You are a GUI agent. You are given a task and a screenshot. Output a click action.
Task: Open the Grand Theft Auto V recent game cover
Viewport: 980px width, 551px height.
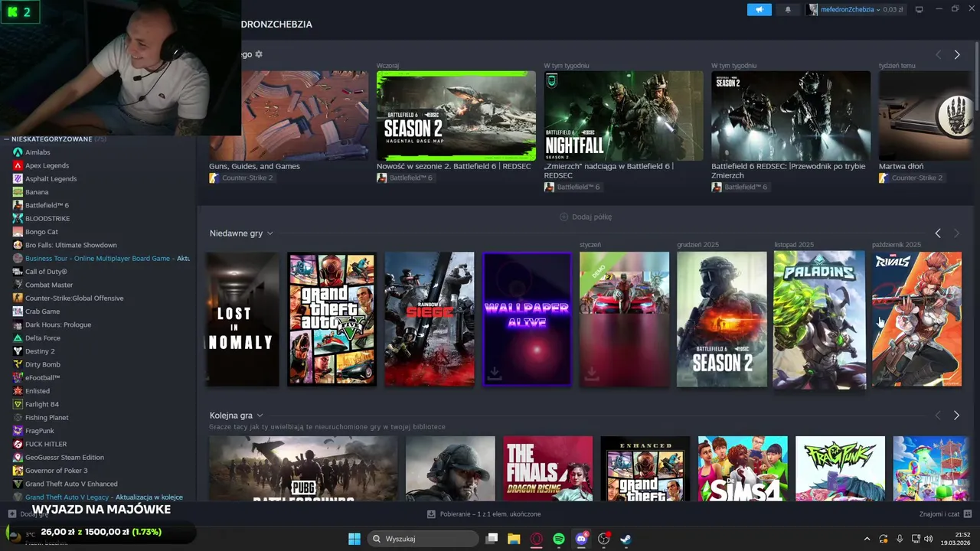(332, 319)
